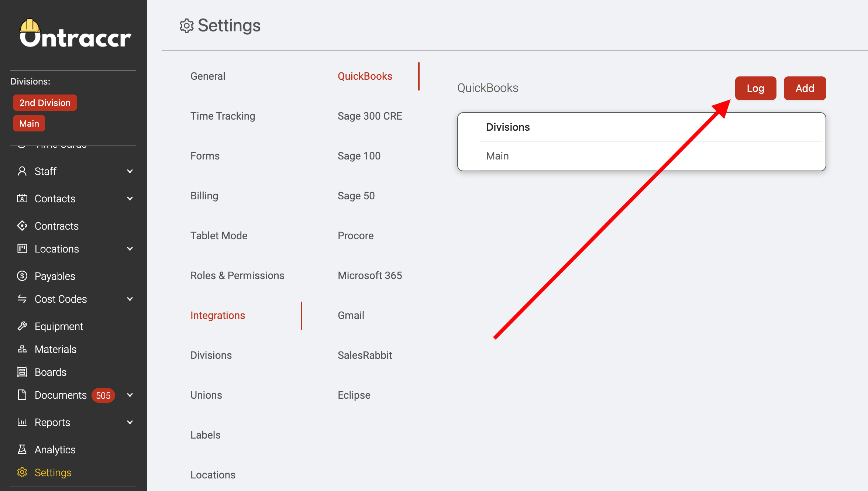Viewport: 868px width, 491px height.
Task: Select the QuickBooks integration
Action: click(x=365, y=76)
